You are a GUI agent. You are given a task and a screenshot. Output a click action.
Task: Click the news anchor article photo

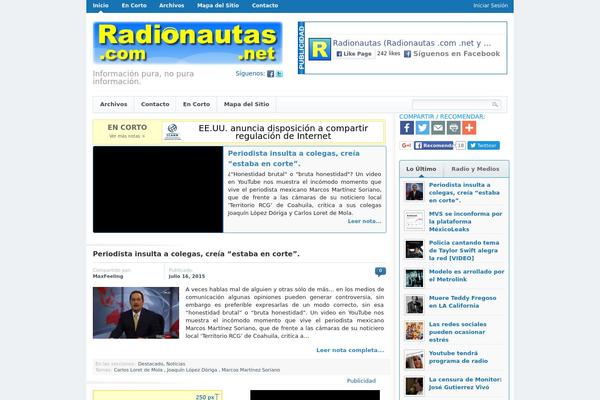click(136, 313)
